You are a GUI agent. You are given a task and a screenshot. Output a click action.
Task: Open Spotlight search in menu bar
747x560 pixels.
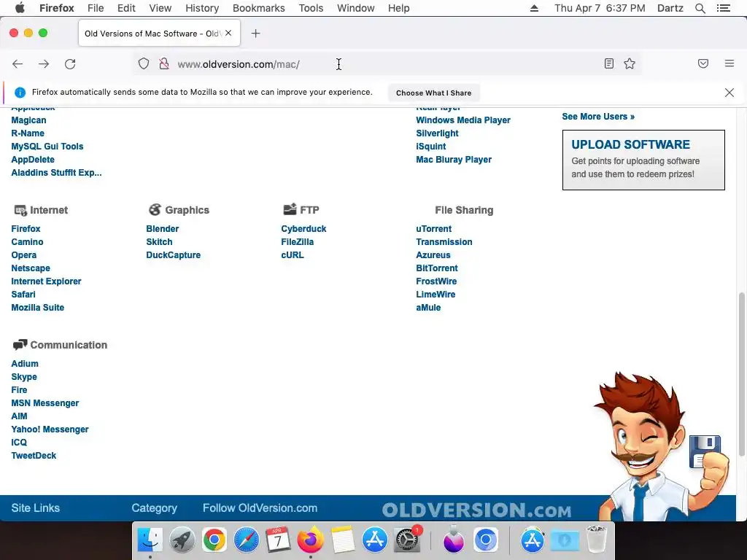(x=700, y=8)
